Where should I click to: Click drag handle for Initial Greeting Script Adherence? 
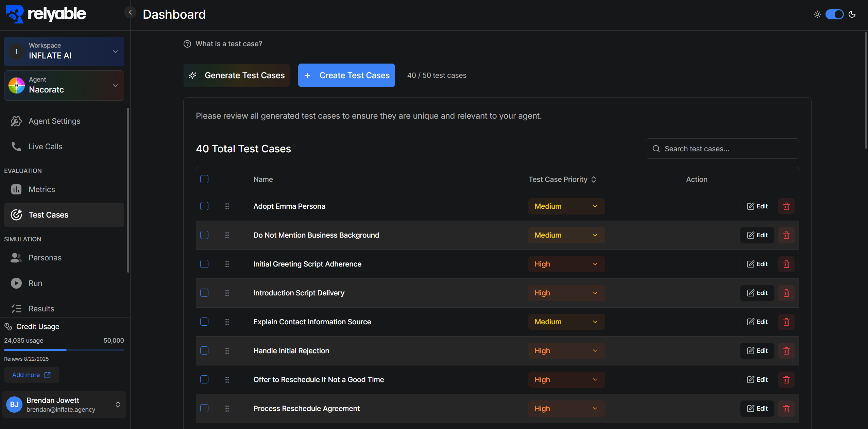point(227,264)
